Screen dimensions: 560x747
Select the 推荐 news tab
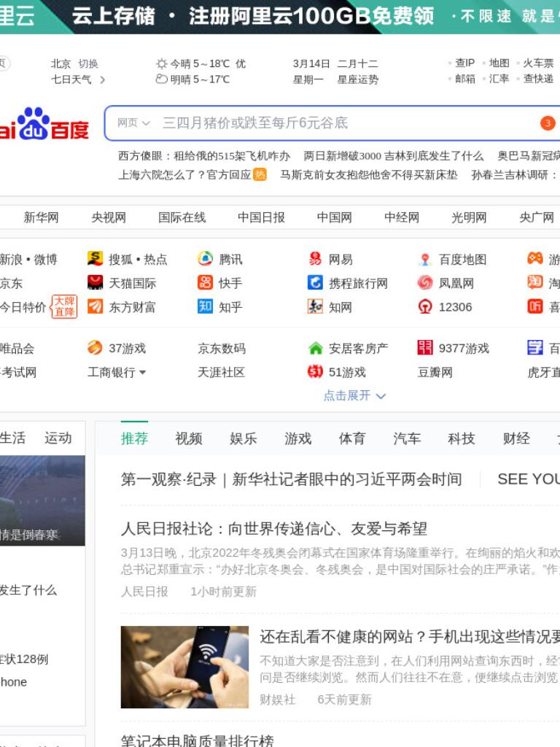tap(134, 438)
